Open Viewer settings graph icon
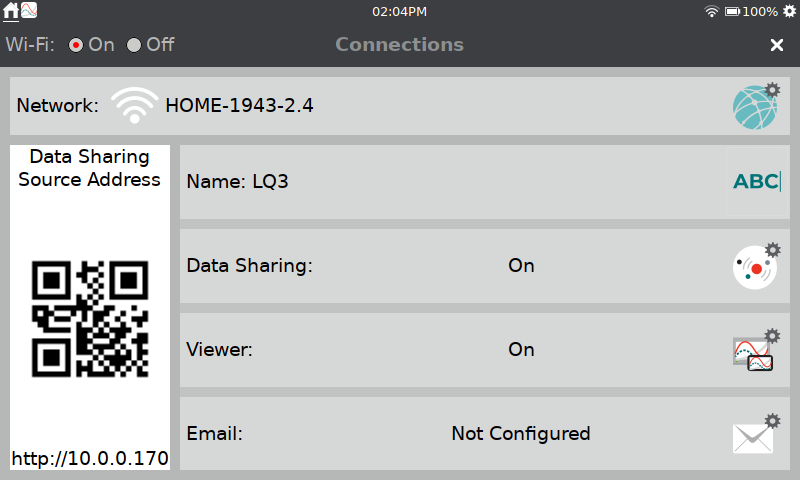 757,350
